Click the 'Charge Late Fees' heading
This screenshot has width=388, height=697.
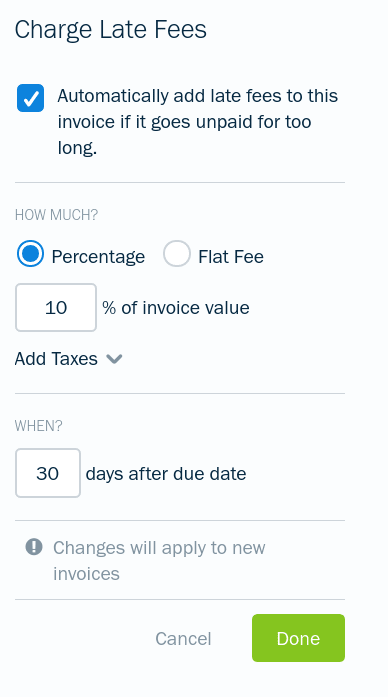(x=111, y=30)
